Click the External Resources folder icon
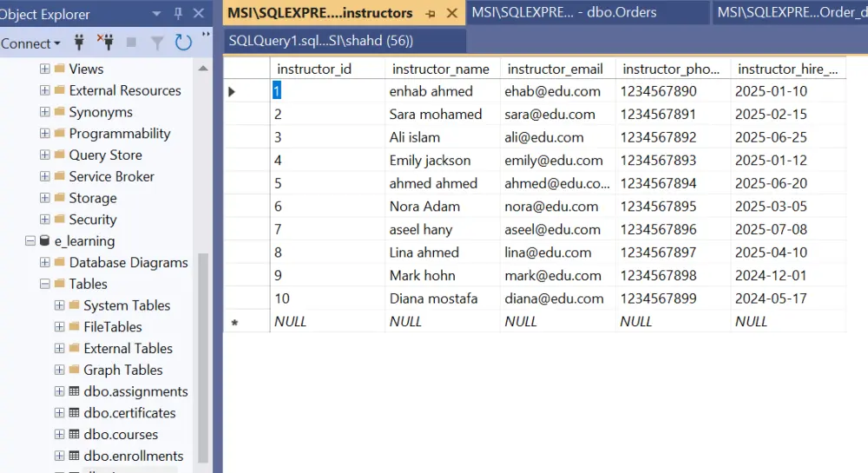 tap(60, 90)
